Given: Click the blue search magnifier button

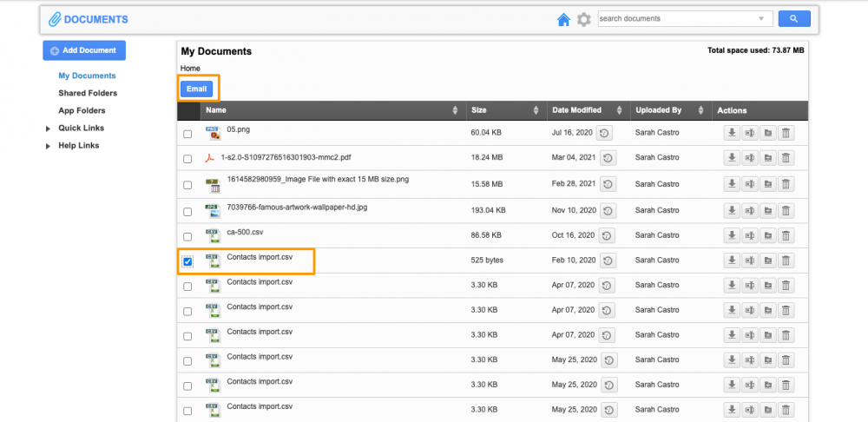Looking at the screenshot, I should (x=793, y=19).
